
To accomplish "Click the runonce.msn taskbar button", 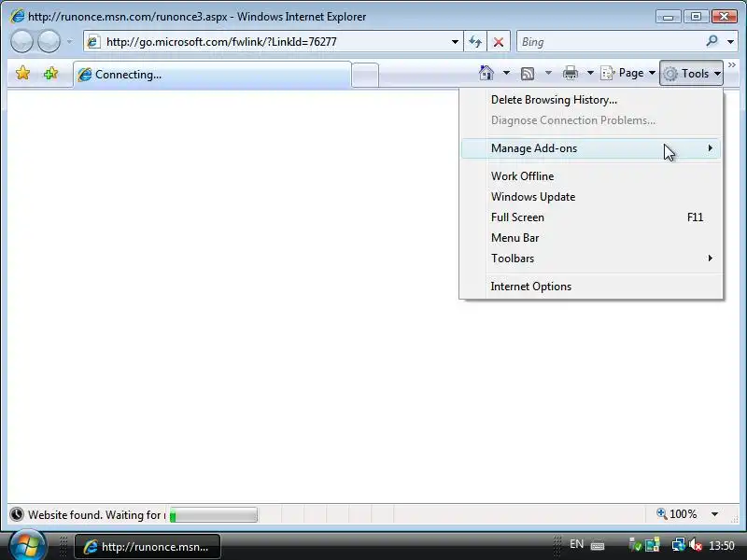I will [148, 547].
